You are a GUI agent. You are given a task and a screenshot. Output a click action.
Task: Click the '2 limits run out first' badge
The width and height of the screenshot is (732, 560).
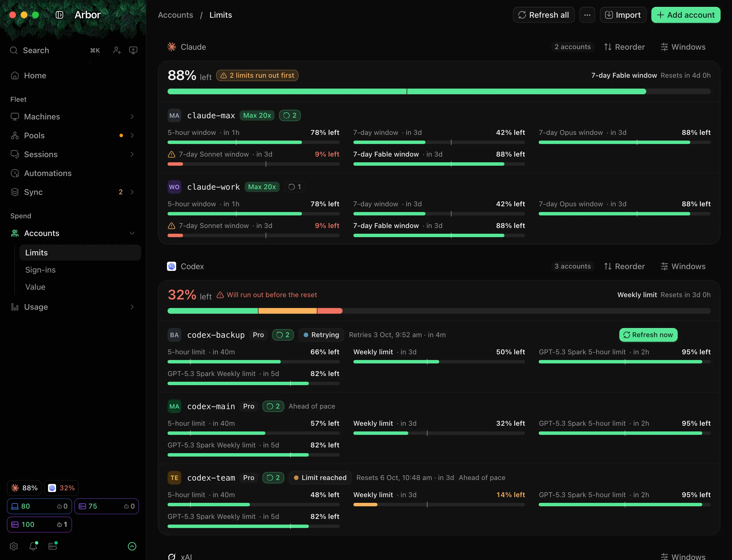point(257,76)
